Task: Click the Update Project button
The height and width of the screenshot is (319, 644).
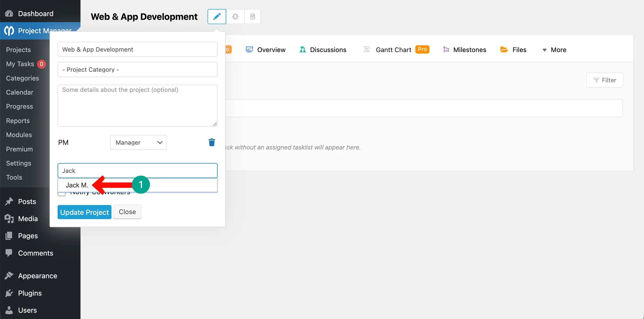Action: 84,212
